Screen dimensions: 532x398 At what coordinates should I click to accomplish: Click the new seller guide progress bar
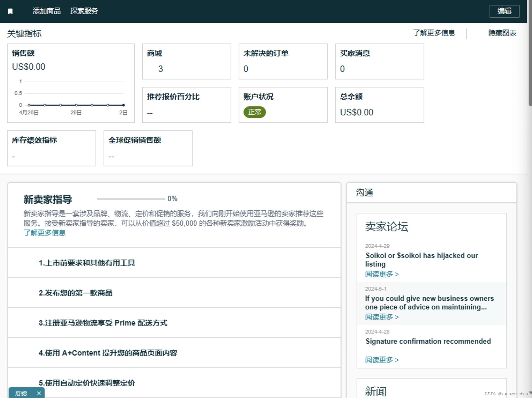coord(131,199)
